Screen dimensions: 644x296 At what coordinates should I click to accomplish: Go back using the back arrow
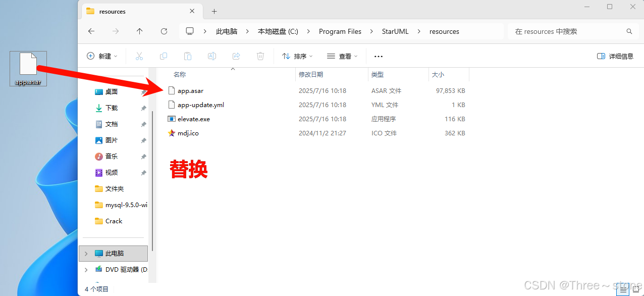click(x=91, y=31)
